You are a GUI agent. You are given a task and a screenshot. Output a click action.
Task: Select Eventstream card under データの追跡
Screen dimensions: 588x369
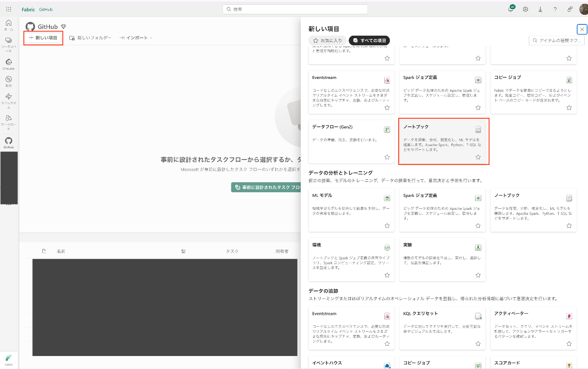click(352, 328)
